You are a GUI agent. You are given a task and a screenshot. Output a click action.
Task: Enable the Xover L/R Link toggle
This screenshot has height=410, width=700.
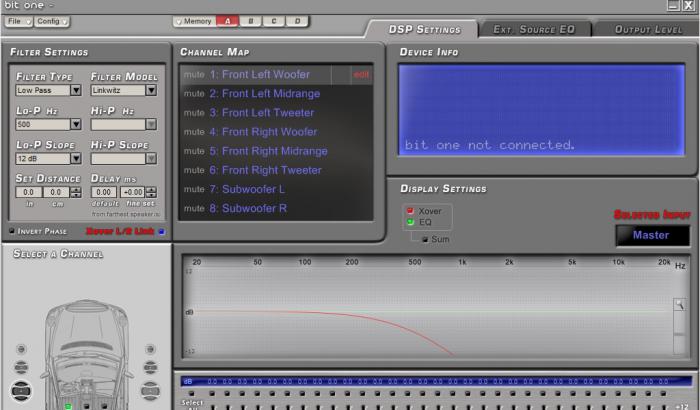161,231
